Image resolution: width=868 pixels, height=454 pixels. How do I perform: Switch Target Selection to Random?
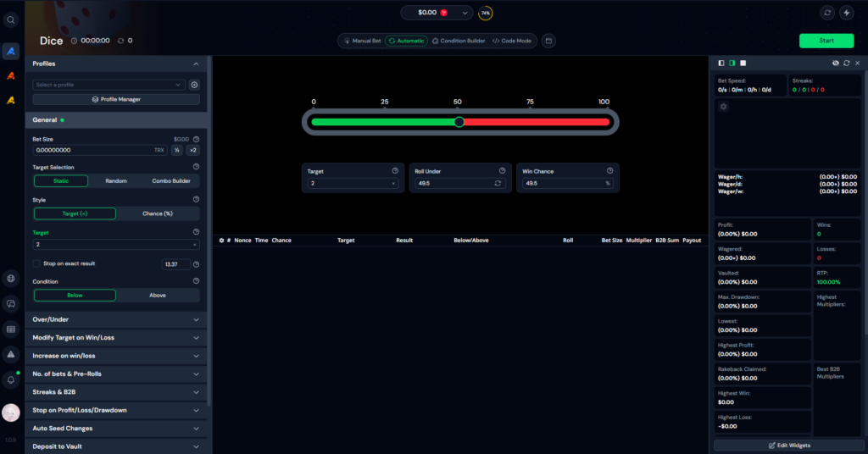point(116,180)
